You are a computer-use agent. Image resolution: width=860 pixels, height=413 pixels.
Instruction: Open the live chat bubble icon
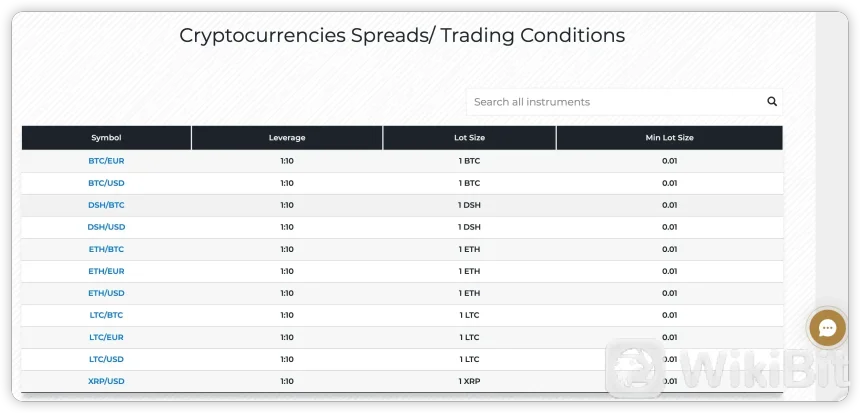[827, 327]
